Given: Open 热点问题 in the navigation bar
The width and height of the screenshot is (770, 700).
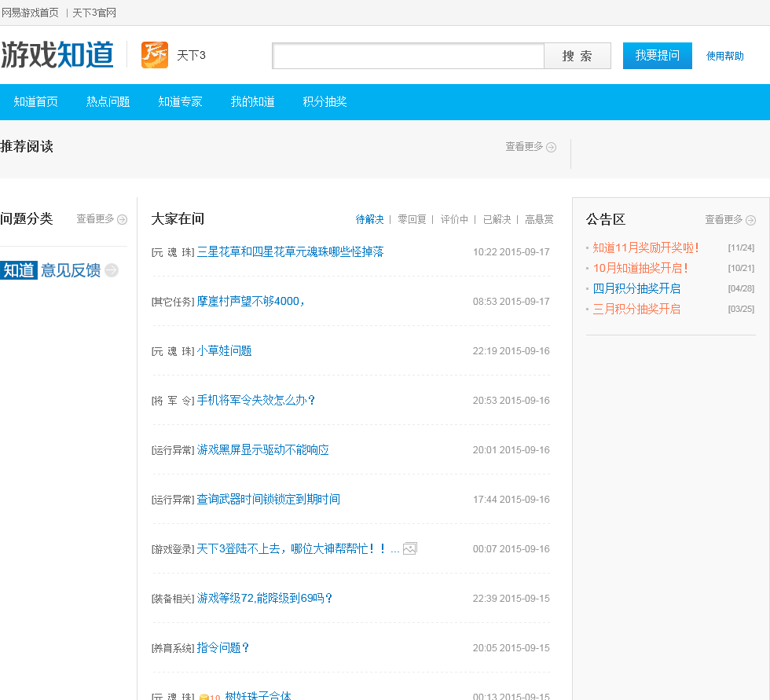Looking at the screenshot, I should tap(108, 101).
